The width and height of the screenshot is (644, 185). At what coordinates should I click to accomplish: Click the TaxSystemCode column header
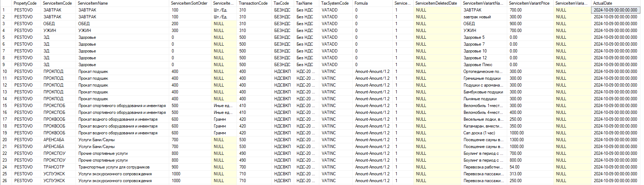[x=335, y=3]
